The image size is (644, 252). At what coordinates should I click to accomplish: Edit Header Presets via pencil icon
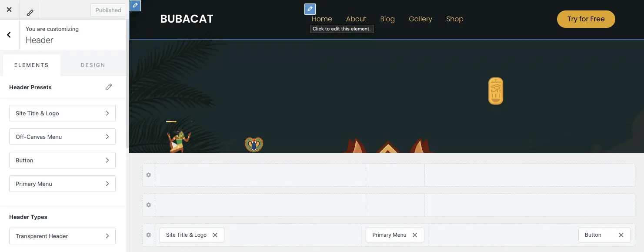pyautogui.click(x=109, y=87)
